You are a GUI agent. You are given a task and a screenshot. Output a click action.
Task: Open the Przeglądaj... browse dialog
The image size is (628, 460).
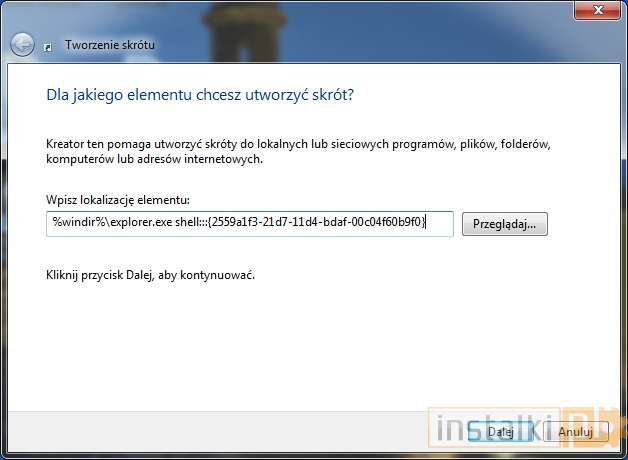point(505,224)
